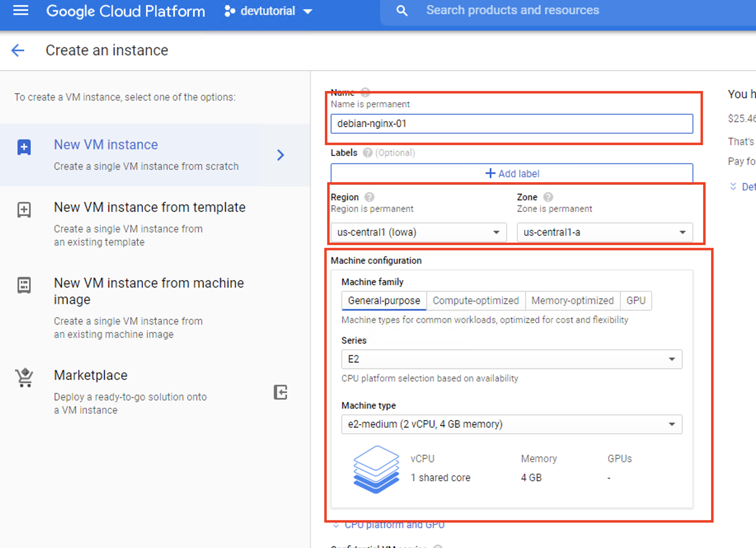This screenshot has height=548, width=756.
Task: Open the Series E2 dropdown
Action: pos(512,359)
